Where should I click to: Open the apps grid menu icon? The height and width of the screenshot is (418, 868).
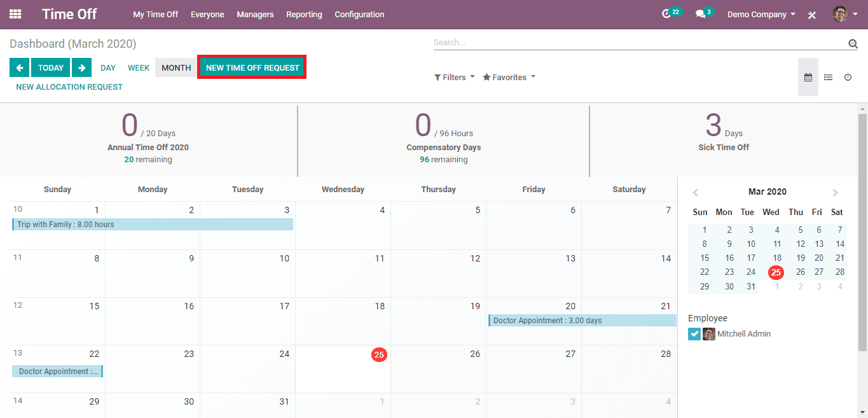pyautogui.click(x=15, y=14)
